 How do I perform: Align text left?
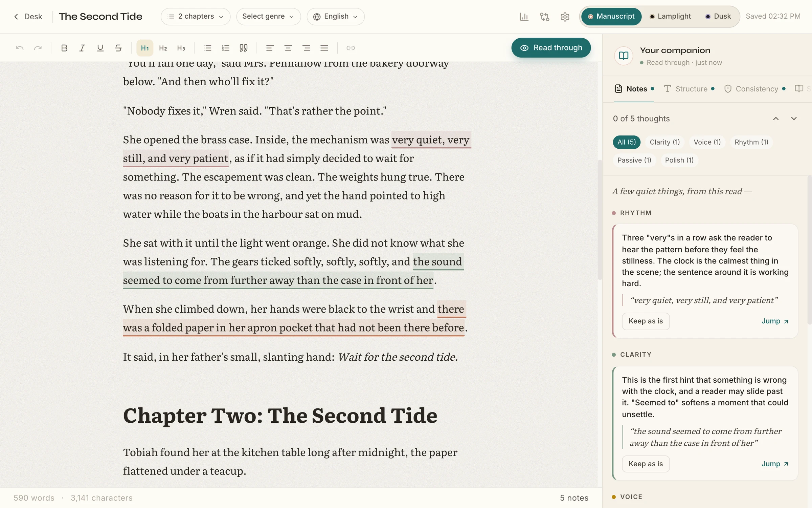click(x=270, y=48)
